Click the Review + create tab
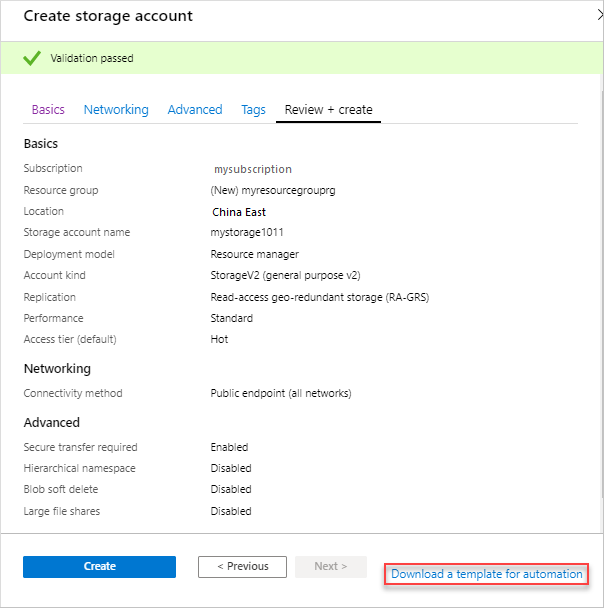The height and width of the screenshot is (608, 604). point(328,110)
